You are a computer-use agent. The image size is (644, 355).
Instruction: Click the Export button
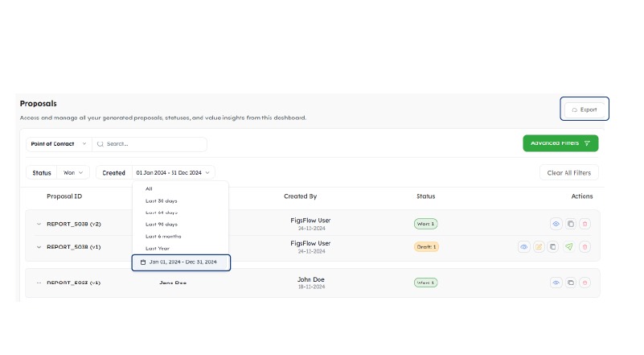[x=585, y=109]
